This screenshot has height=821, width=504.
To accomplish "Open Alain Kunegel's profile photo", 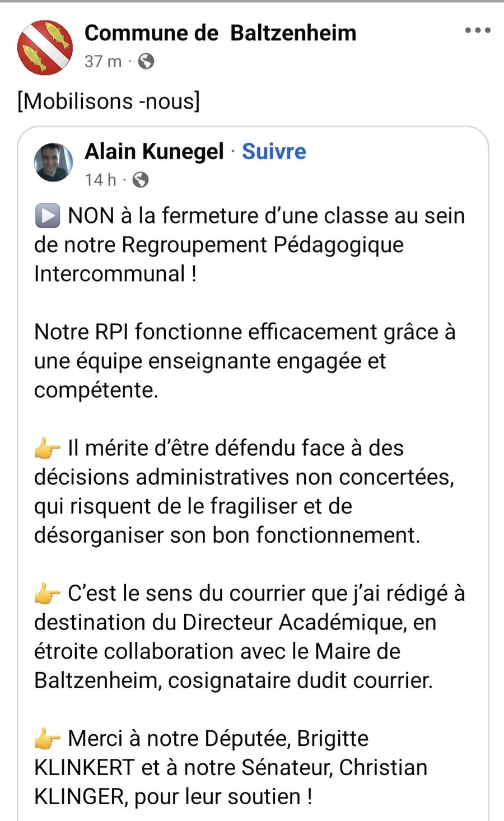I will click(54, 162).
